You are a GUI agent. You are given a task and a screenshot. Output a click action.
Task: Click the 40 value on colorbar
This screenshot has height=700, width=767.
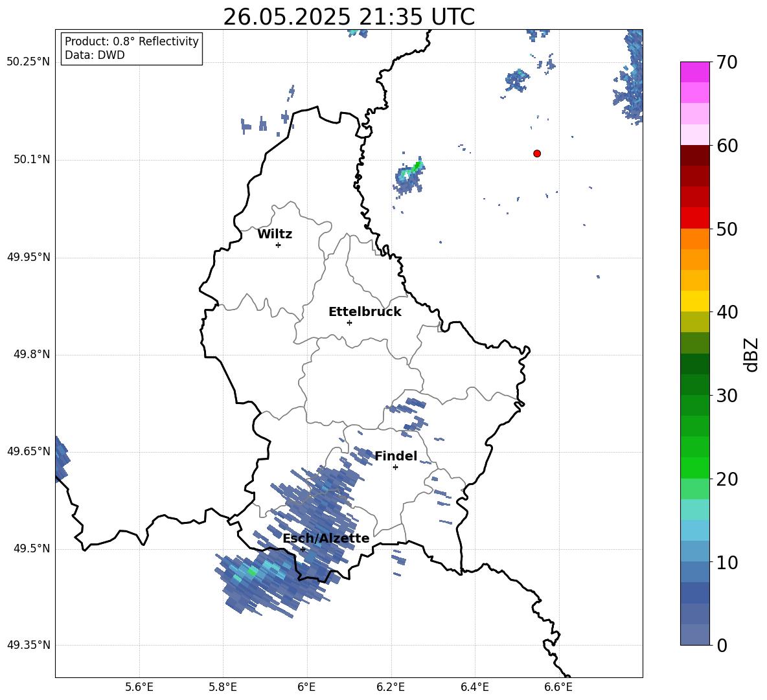[x=727, y=312]
